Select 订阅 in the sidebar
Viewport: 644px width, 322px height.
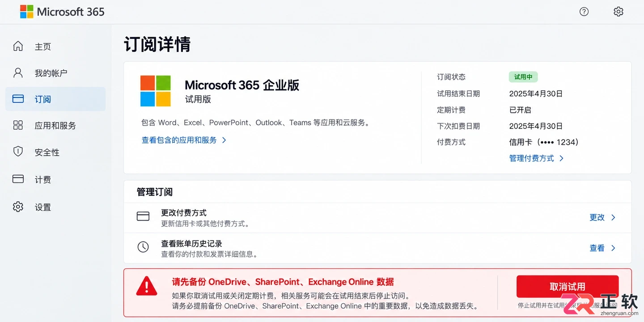tap(55, 99)
